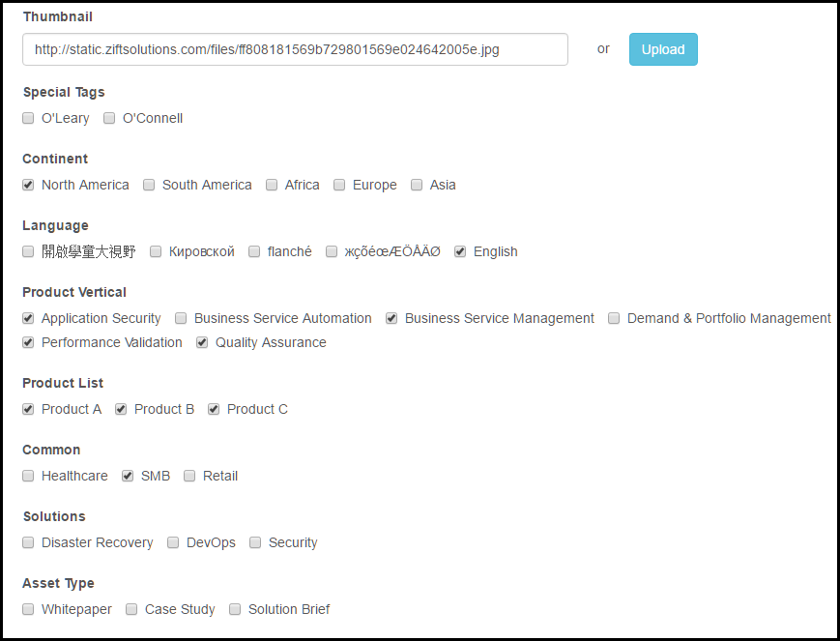Check the 開啟學童大視野 language checkbox
The image size is (840, 641).
(28, 251)
